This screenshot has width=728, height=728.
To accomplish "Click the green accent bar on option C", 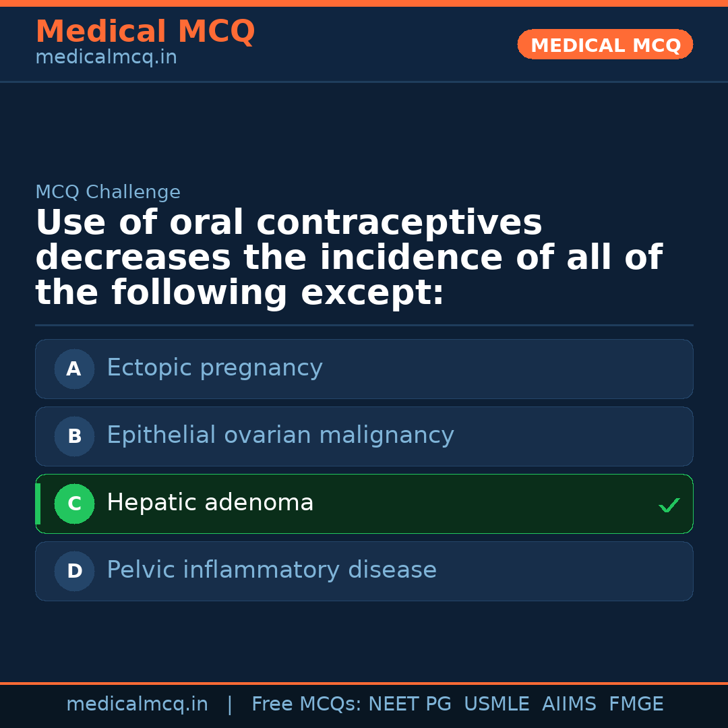I will pyautogui.click(x=38, y=504).
